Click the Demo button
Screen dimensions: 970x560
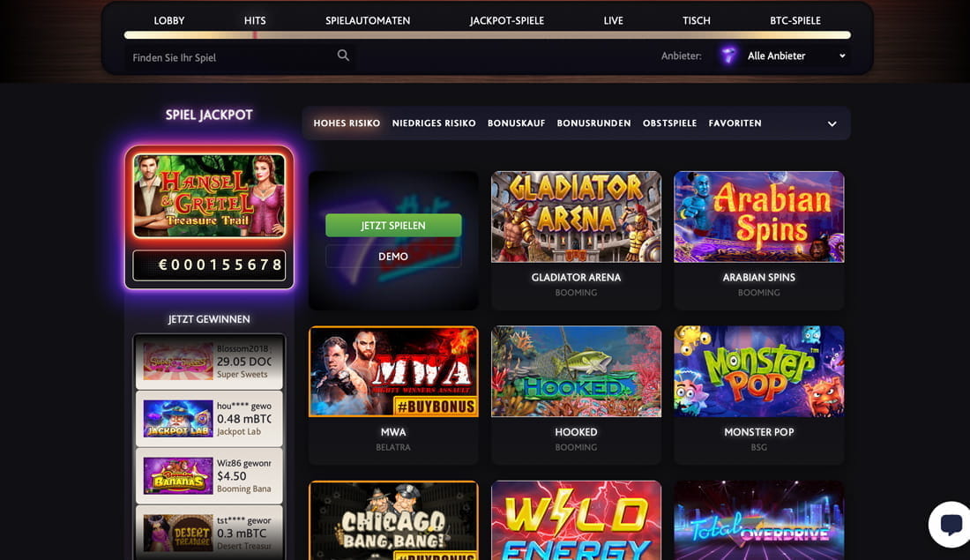click(393, 256)
